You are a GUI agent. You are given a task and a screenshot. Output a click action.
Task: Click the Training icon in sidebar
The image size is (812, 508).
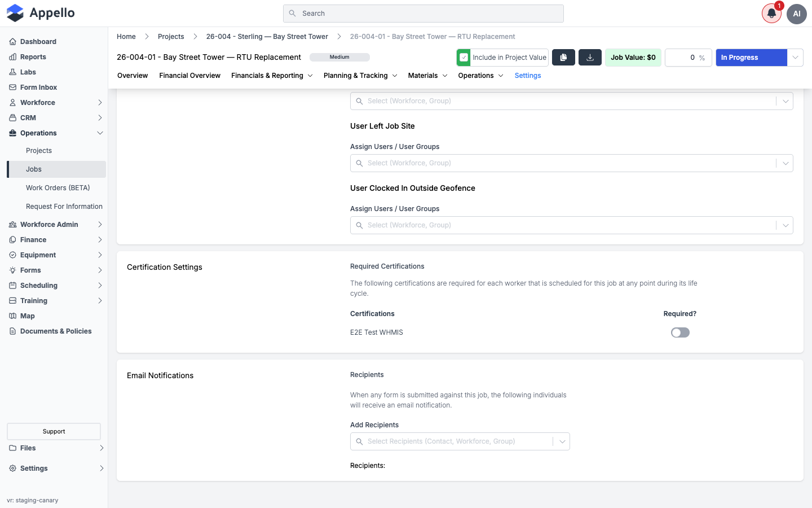(12, 301)
